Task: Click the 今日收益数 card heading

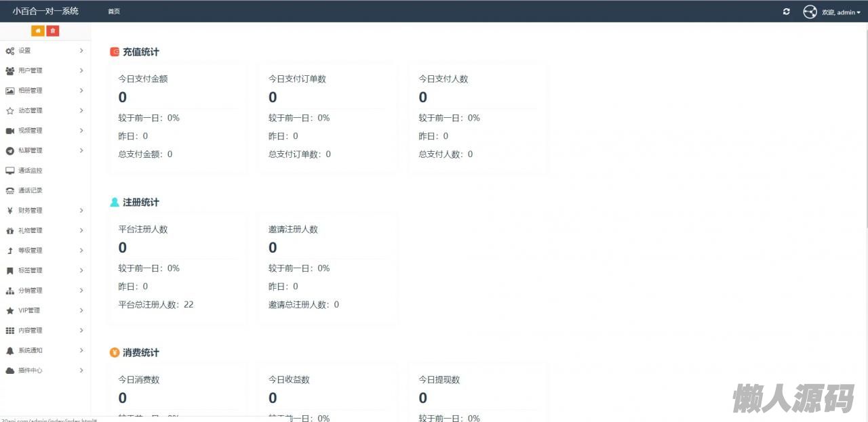Action: tap(289, 379)
